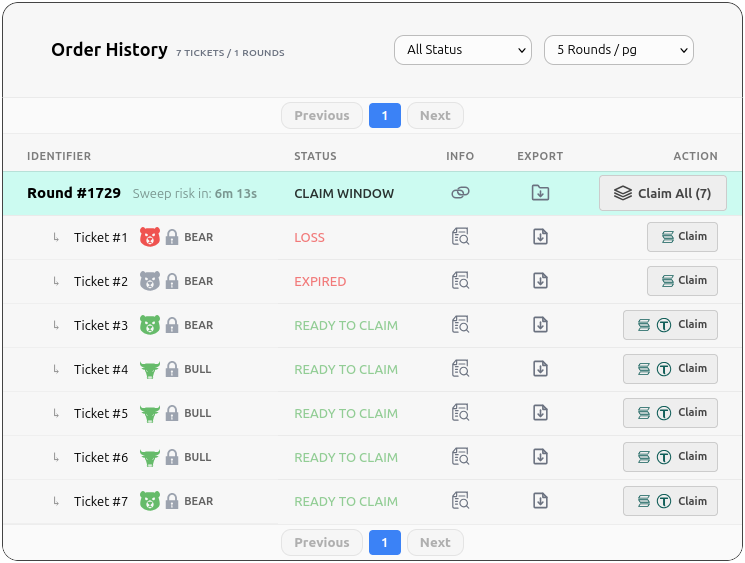
Task: Open the 5 Rounds / pg dropdown
Action: click(x=619, y=50)
